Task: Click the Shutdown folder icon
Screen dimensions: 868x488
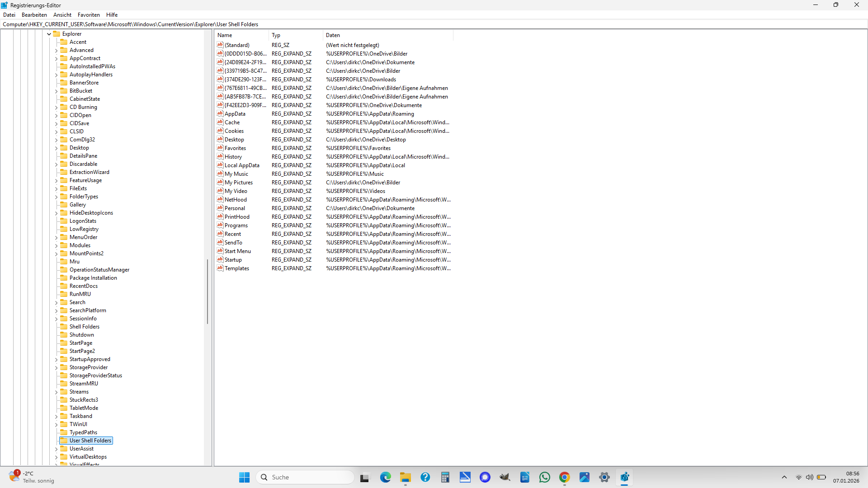Action: [x=64, y=335]
